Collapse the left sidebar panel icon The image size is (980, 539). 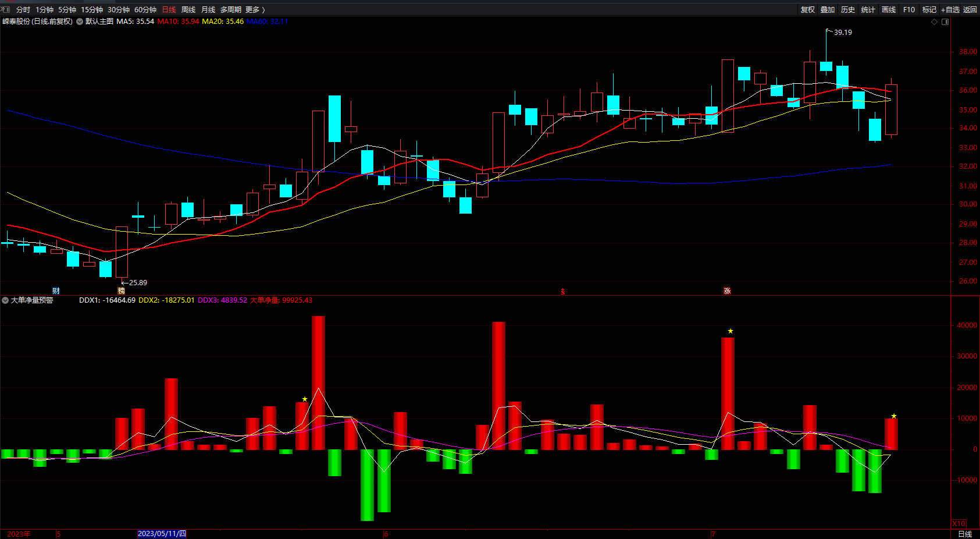[x=6, y=9]
